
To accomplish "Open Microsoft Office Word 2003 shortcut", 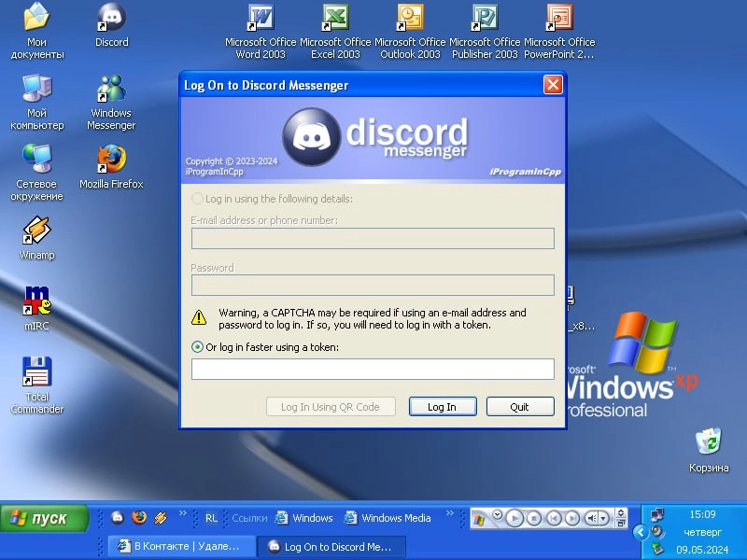I will [261, 19].
